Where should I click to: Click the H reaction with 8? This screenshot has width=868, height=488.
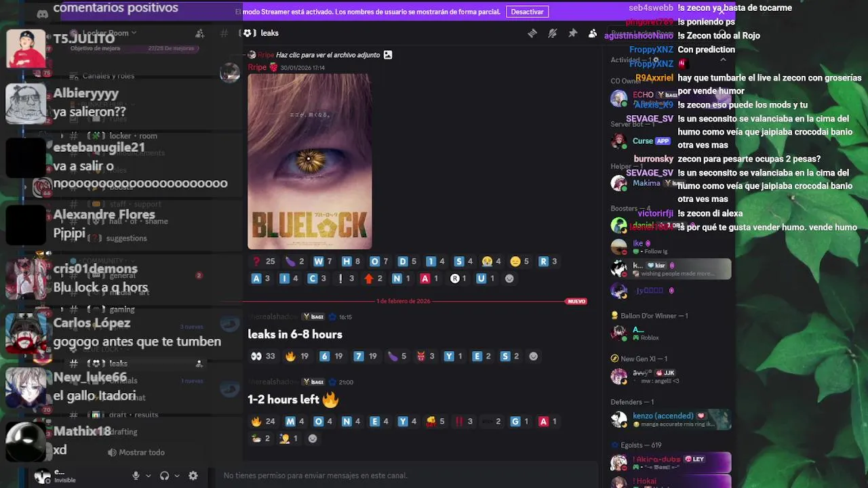(351, 262)
